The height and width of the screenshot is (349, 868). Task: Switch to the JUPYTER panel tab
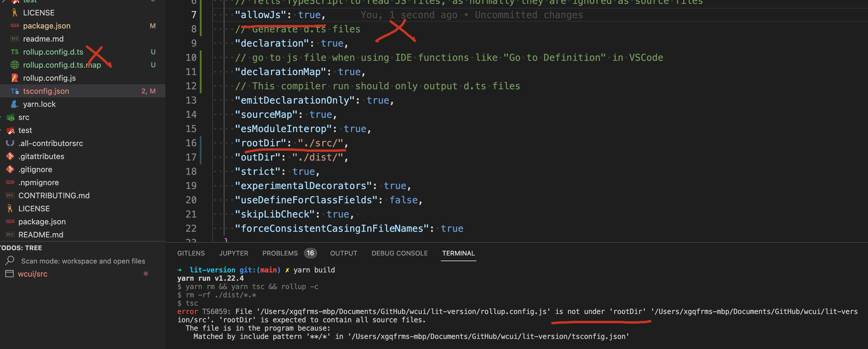click(x=234, y=253)
